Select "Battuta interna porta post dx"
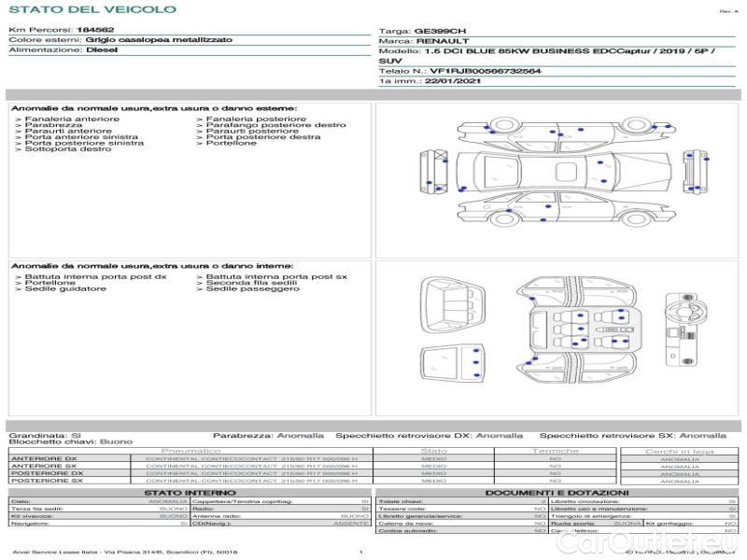Screen dimensions: 747x560 [96, 276]
